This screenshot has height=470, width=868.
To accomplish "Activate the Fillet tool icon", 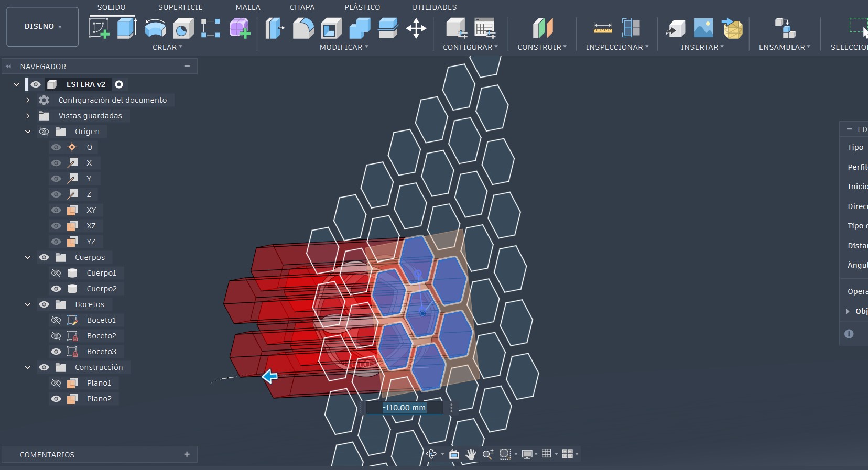I will pos(303,28).
